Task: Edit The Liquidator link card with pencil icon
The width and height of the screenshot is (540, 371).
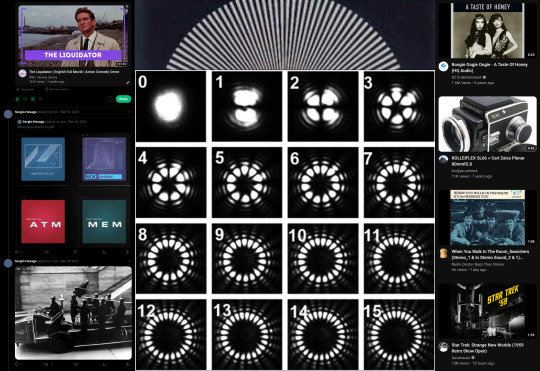Action: pyautogui.click(x=127, y=83)
